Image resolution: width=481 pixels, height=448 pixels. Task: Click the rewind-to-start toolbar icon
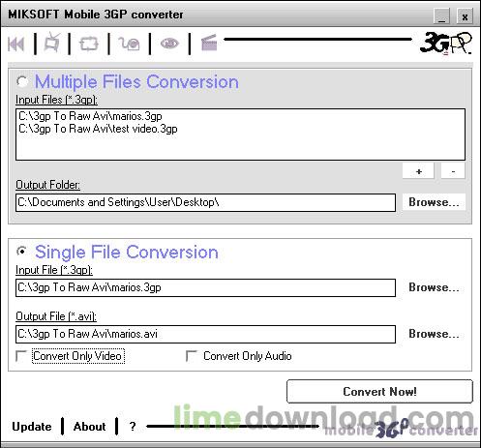tap(16, 44)
